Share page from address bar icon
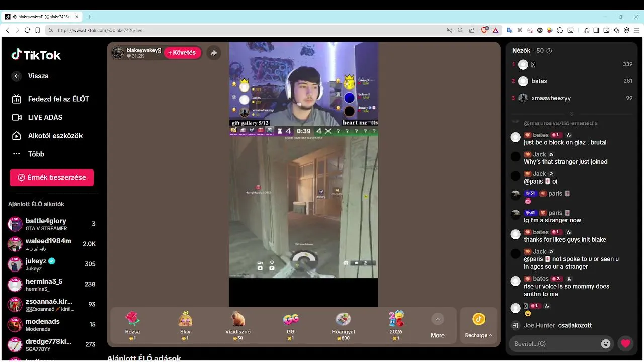This screenshot has height=362, width=644. point(471,30)
